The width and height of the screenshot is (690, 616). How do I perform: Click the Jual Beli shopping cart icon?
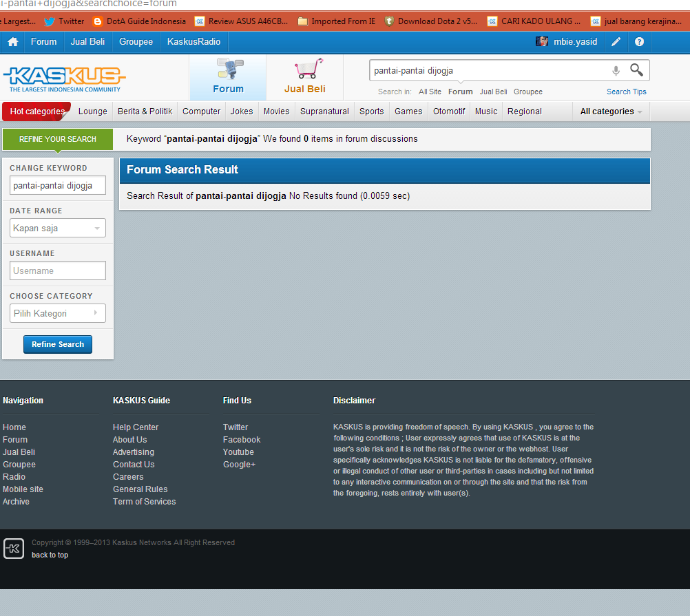coord(309,69)
